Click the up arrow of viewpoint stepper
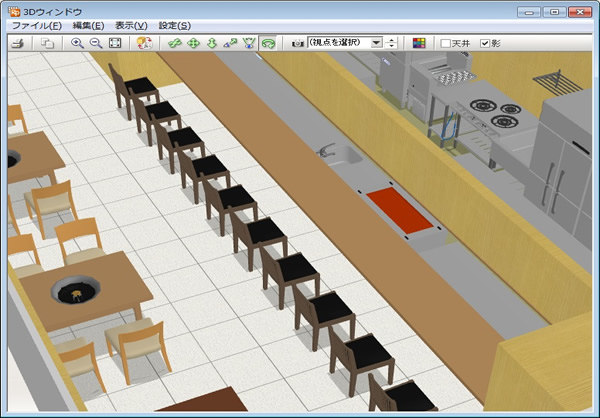The width and height of the screenshot is (600, 418). point(392,40)
